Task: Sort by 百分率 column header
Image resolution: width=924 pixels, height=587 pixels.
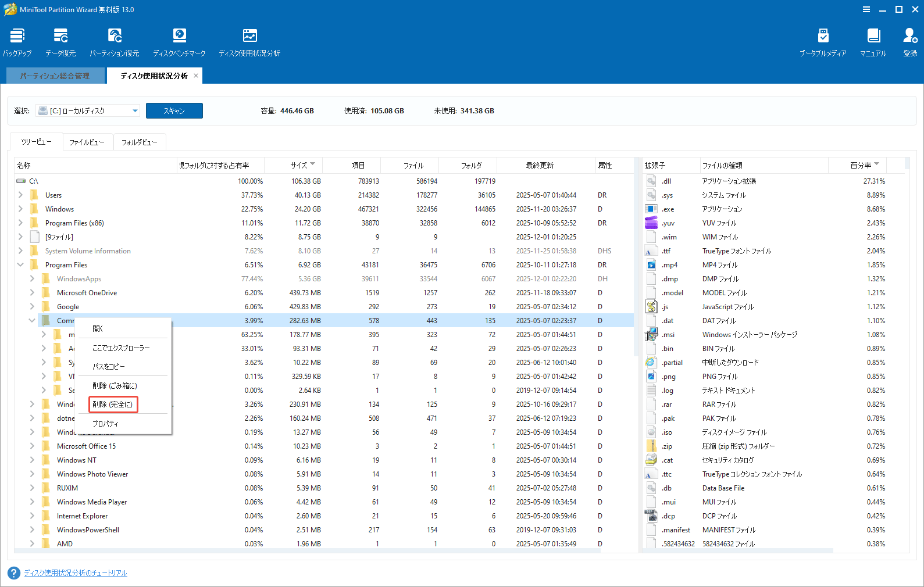Action: coord(857,165)
